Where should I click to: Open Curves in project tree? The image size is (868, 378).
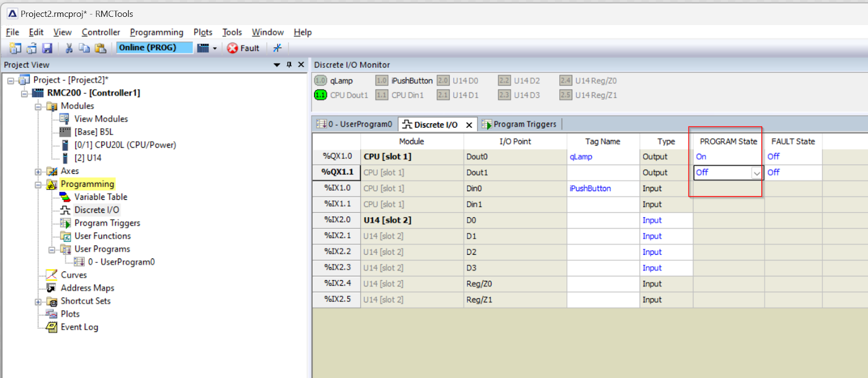coord(74,275)
